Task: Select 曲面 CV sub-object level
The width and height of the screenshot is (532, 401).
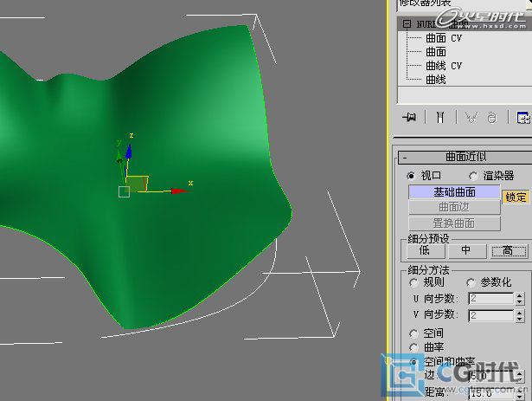Action: click(x=444, y=38)
